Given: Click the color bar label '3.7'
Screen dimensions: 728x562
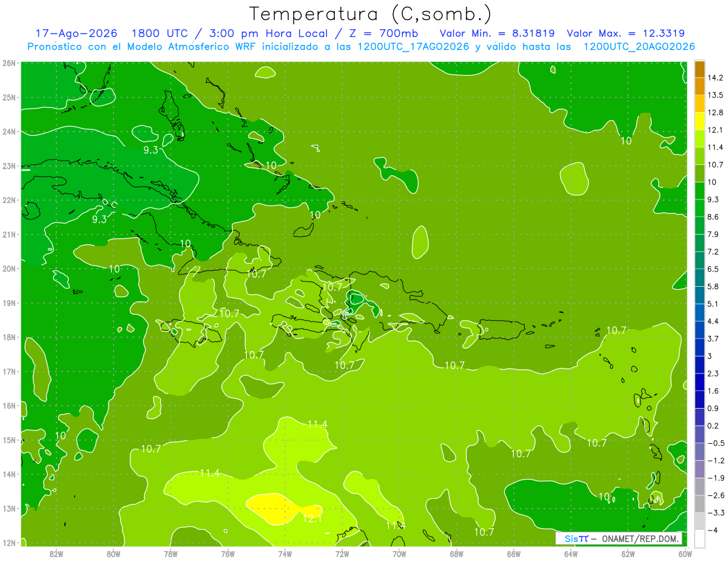Looking at the screenshot, I should (x=713, y=338).
